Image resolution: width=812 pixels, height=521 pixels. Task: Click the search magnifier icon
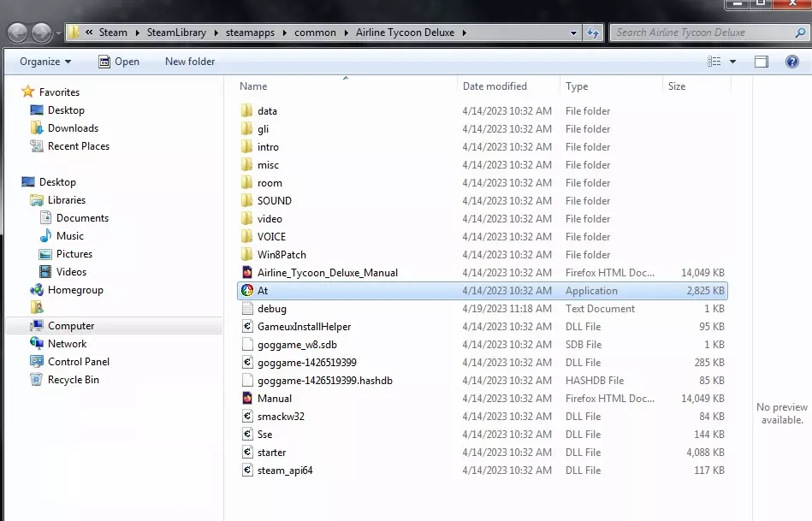point(800,33)
